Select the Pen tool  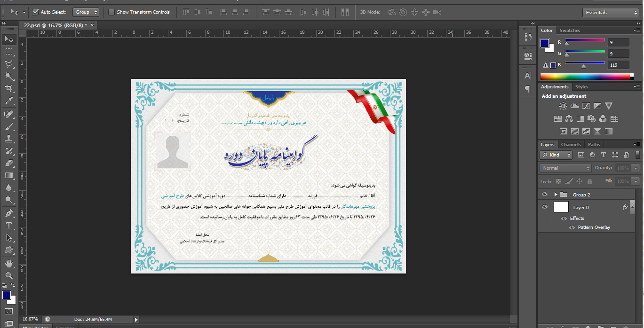(9, 213)
